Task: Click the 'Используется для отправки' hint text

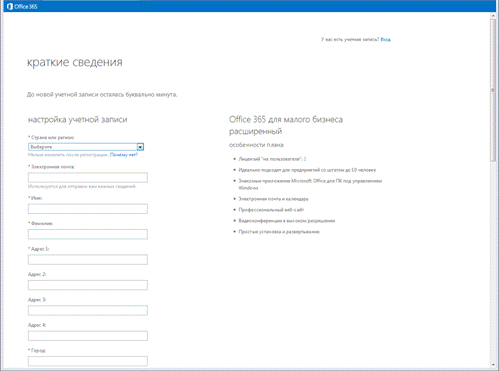Action: click(x=82, y=186)
